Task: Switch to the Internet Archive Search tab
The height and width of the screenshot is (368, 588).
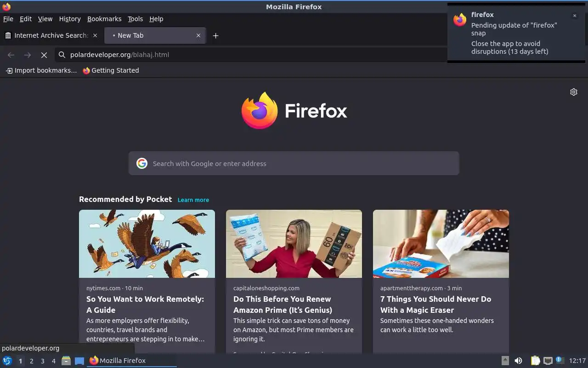Action: point(51,35)
